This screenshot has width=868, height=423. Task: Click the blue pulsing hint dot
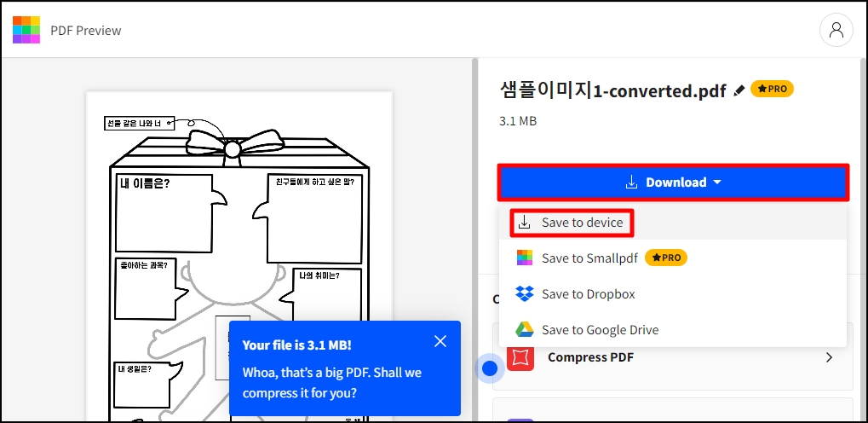(490, 368)
